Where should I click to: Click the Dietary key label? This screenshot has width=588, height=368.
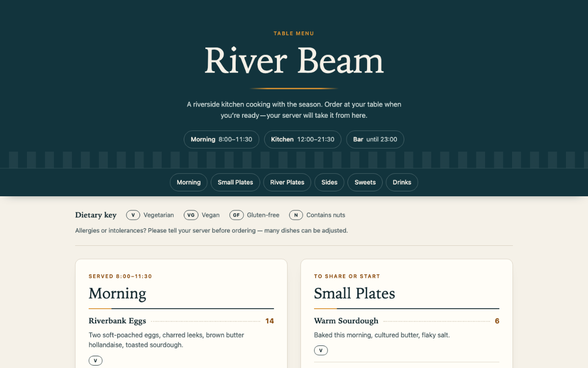click(96, 215)
